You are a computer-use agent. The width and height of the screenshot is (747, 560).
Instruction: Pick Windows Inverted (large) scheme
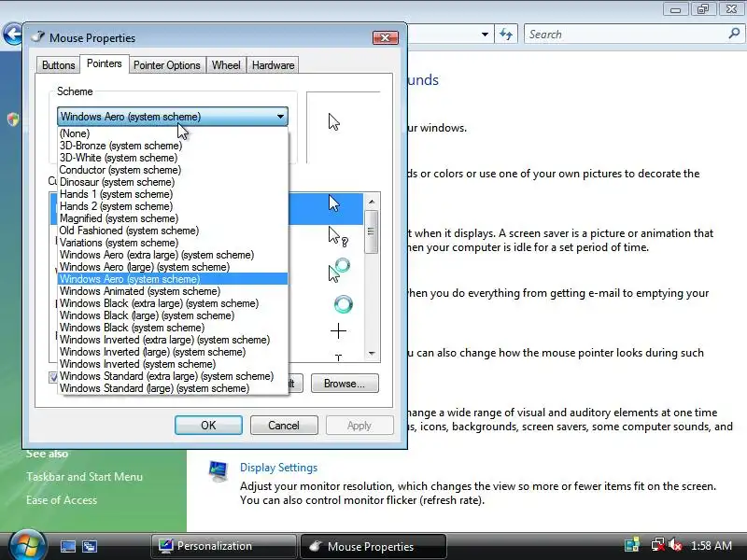pos(173,352)
